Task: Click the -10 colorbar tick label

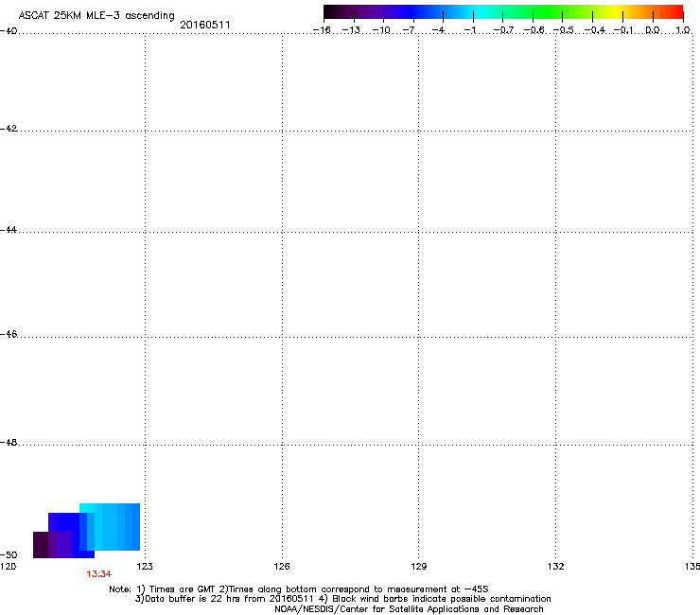Action: [381, 30]
